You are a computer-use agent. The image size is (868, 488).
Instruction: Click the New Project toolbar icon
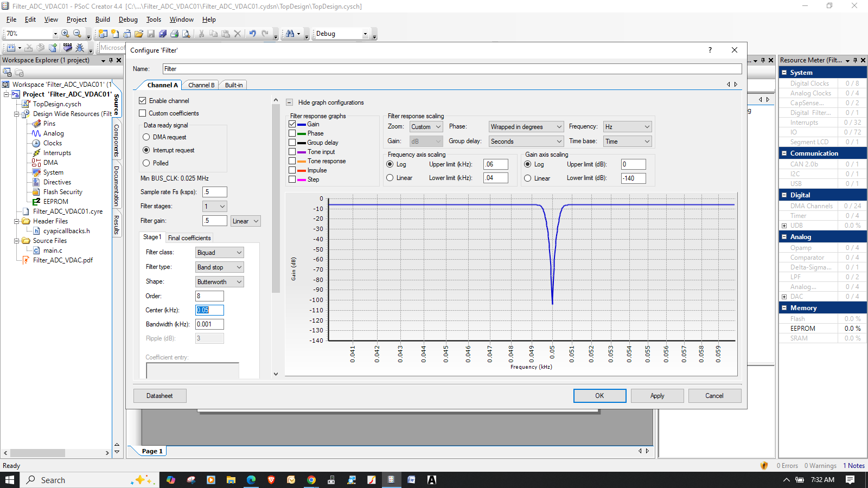pos(103,34)
